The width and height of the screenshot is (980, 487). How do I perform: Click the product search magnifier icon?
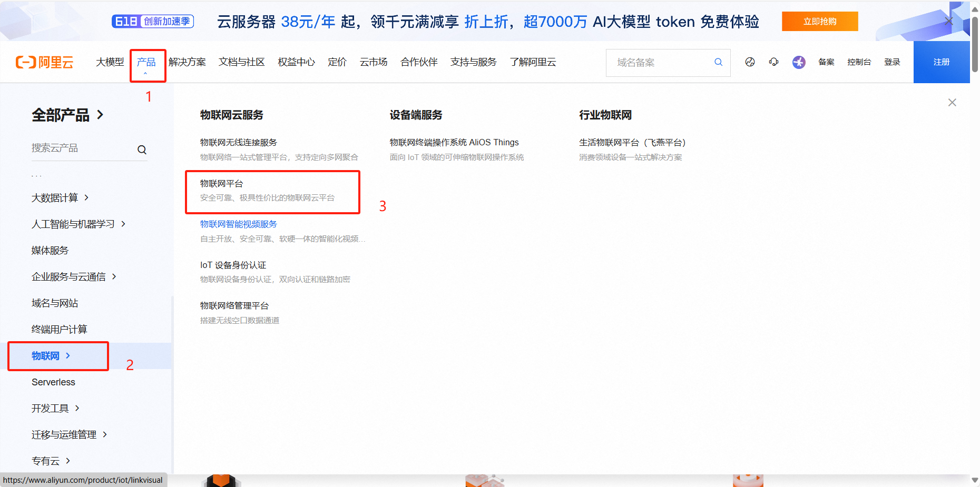(x=142, y=150)
